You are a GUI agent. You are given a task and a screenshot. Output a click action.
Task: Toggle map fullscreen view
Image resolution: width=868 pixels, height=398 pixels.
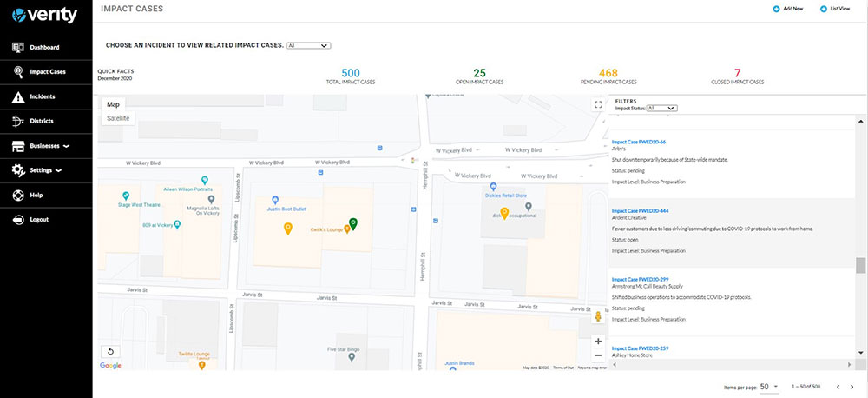click(x=597, y=104)
